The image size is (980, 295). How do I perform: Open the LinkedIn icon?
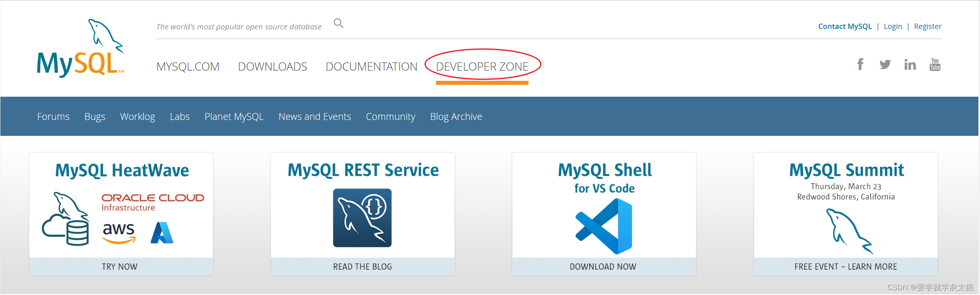pos(910,64)
